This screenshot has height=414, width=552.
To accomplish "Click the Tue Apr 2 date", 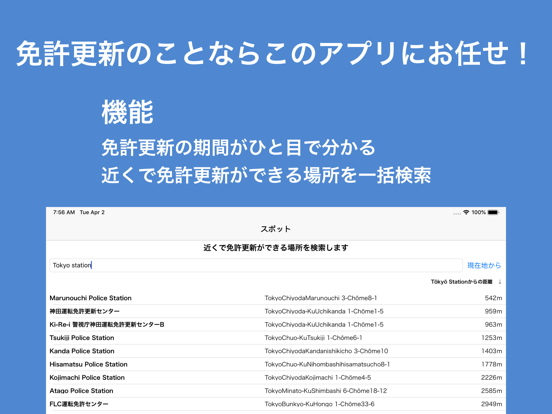I will pyautogui.click(x=92, y=212).
